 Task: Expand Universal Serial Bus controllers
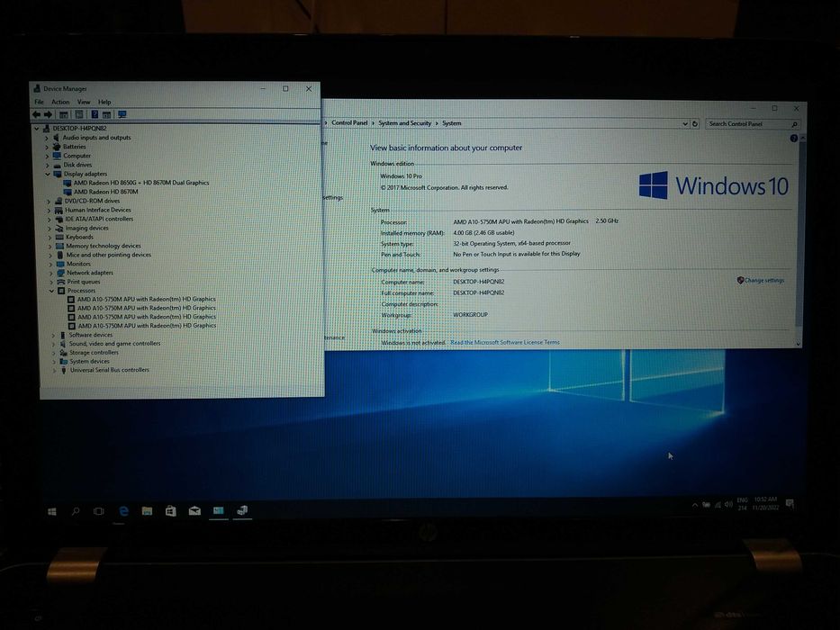[x=54, y=370]
